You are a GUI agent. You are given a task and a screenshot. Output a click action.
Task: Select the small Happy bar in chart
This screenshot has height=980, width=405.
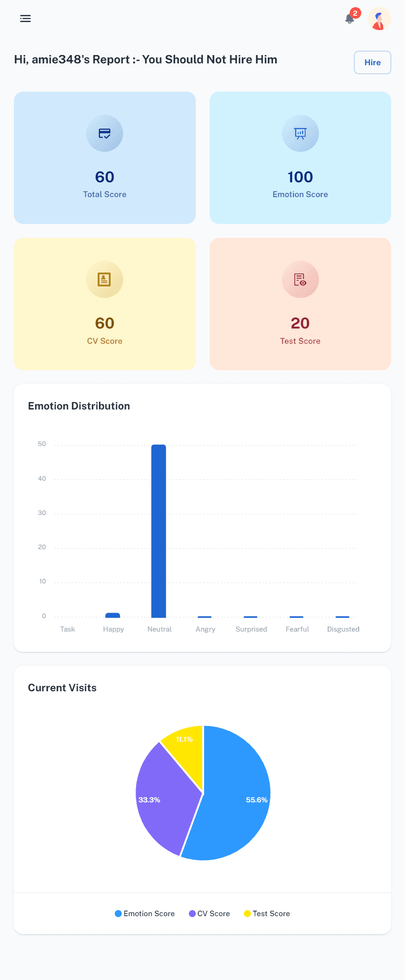point(113,615)
